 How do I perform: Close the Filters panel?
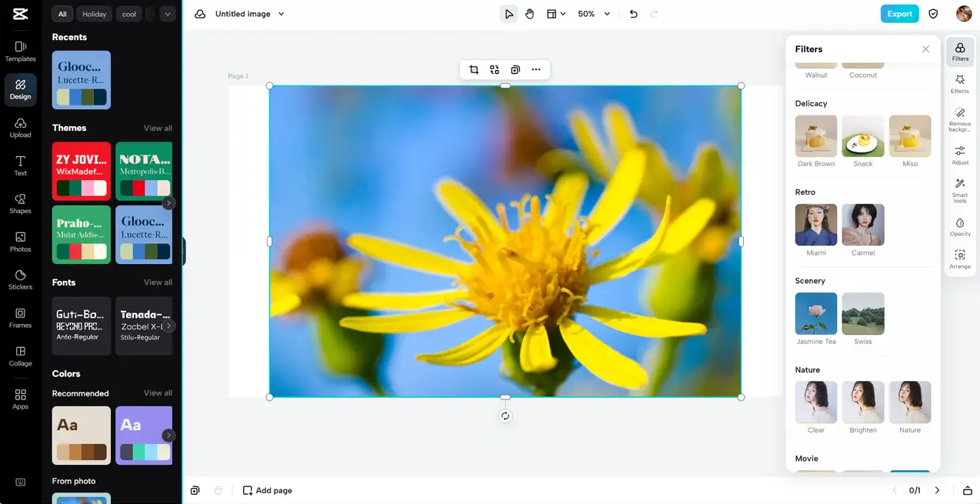pyautogui.click(x=925, y=49)
